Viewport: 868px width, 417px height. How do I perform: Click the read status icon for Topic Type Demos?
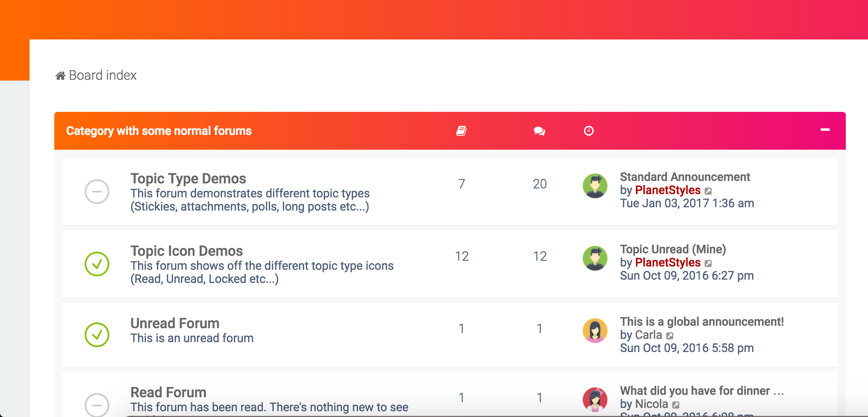(97, 192)
